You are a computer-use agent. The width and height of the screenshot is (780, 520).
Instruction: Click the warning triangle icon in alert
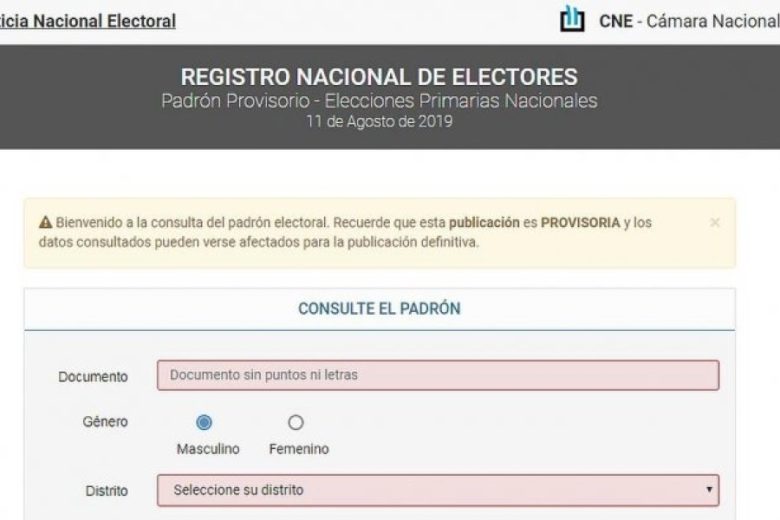tap(45, 222)
